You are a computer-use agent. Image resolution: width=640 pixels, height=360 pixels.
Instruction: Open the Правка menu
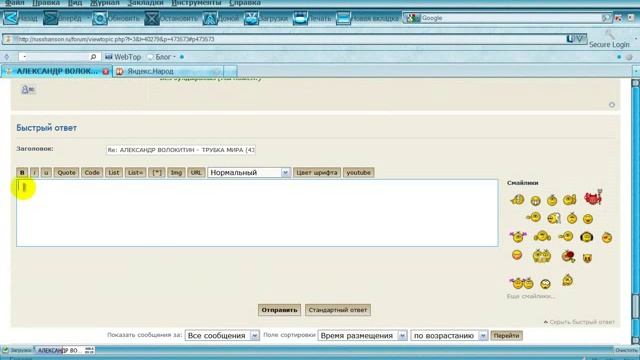click(x=46, y=3)
